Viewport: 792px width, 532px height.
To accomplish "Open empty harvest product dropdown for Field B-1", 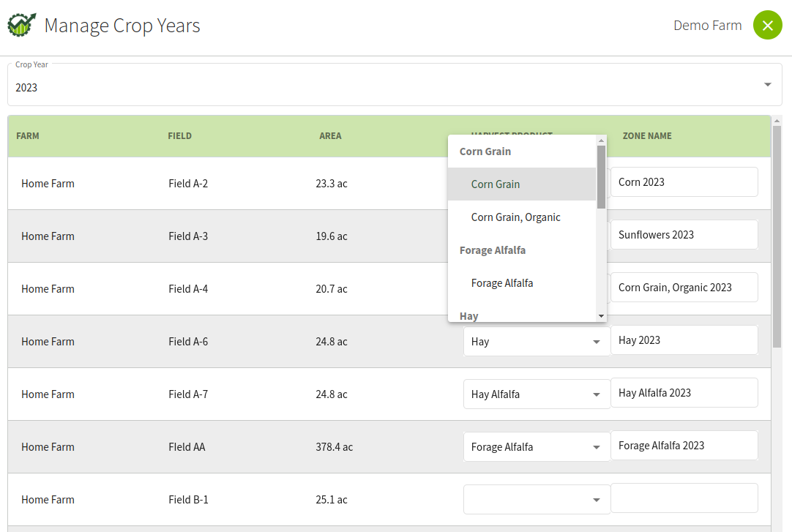I will point(537,500).
